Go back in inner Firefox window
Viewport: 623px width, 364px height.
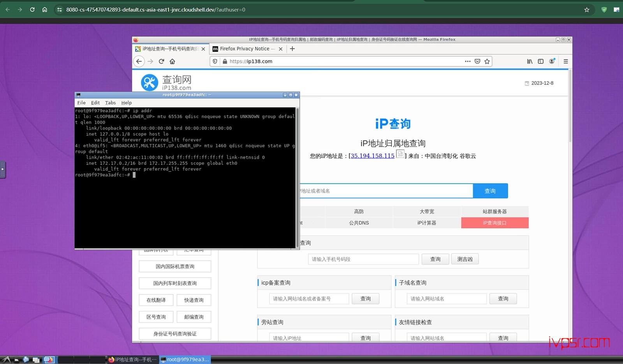[x=139, y=61]
